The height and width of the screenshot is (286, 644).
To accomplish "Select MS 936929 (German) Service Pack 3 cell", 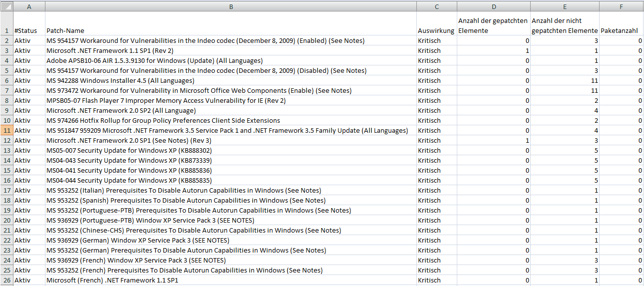I will tap(231, 240).
